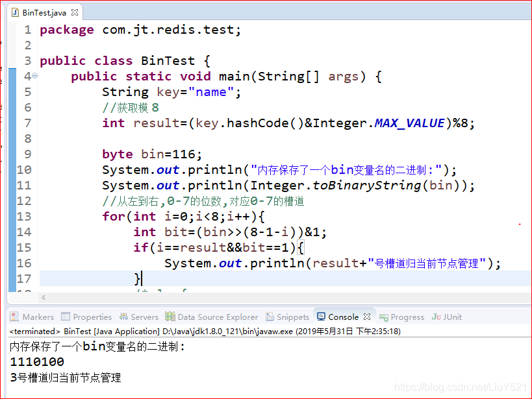Click the 'byte bin=116;' statement
Viewport: 532px width, 399px height.
tap(152, 154)
